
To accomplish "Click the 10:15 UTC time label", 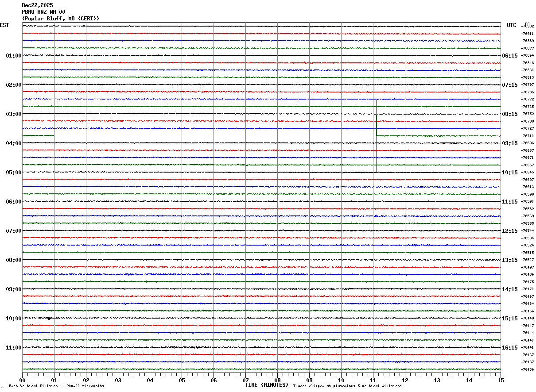I will coord(510,173).
